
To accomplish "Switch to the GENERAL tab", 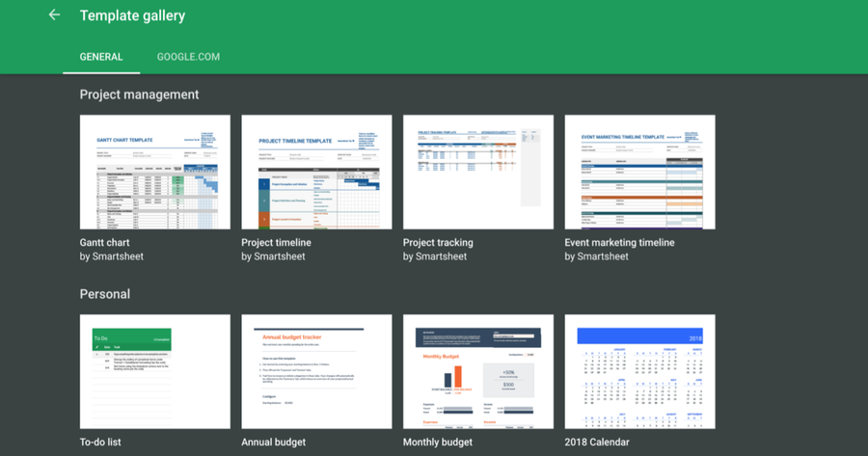I will click(101, 57).
